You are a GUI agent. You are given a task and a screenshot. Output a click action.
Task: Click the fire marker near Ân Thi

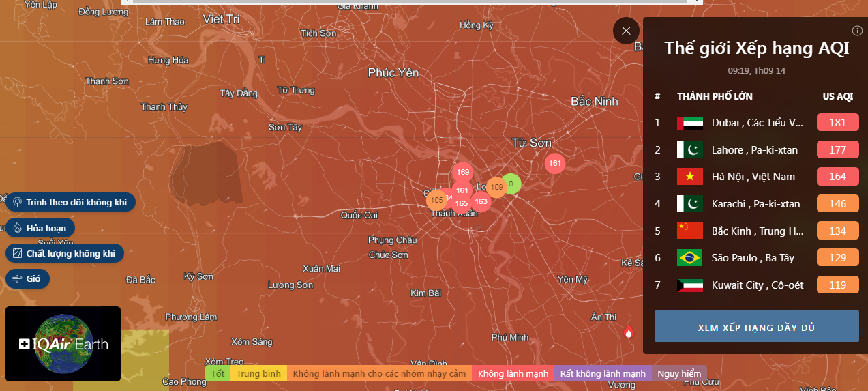pyautogui.click(x=629, y=332)
